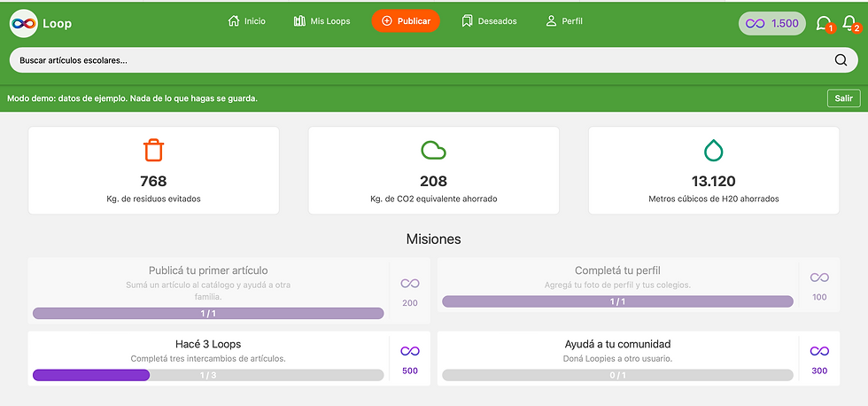Click the magnifier search icon
The width and height of the screenshot is (868, 406).
[841, 60]
